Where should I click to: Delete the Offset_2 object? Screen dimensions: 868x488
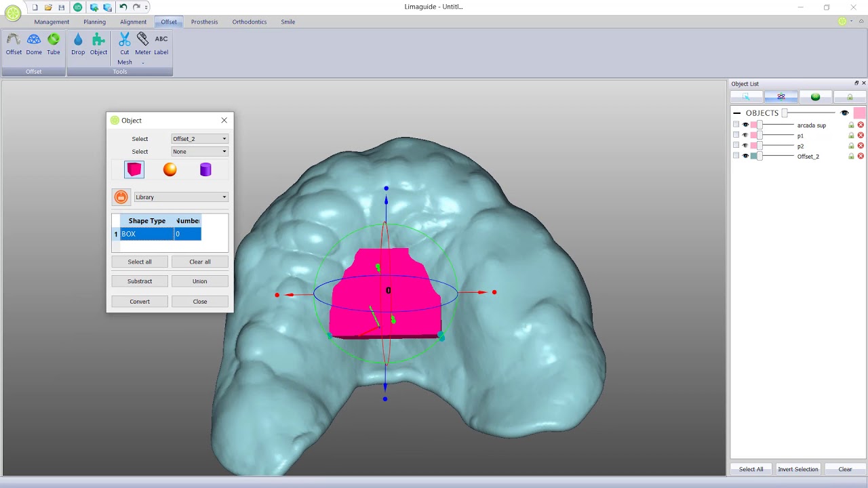(x=861, y=157)
